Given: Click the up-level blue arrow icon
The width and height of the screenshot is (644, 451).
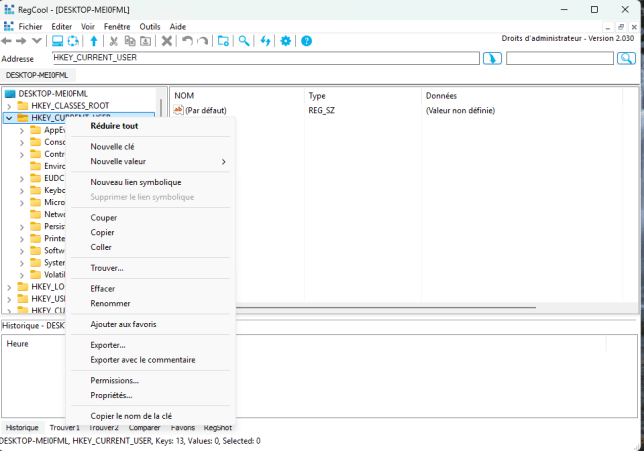Looking at the screenshot, I should click(94, 41).
